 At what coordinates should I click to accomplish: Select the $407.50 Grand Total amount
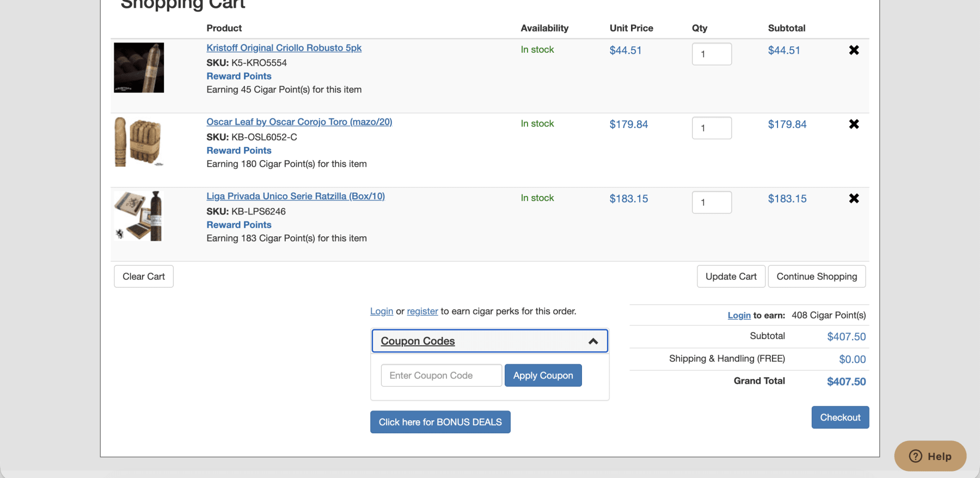pyautogui.click(x=846, y=382)
